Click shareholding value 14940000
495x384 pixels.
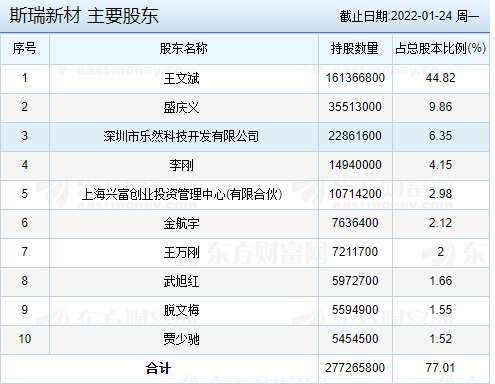[x=355, y=165]
